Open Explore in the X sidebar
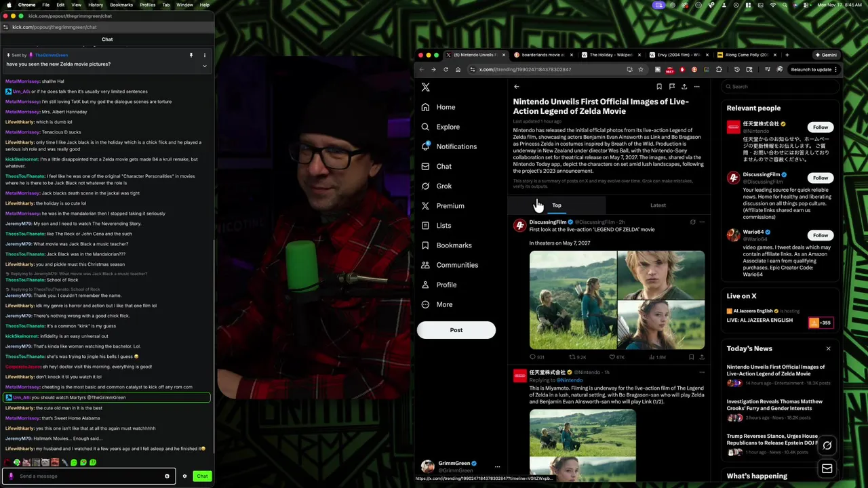 click(x=440, y=127)
